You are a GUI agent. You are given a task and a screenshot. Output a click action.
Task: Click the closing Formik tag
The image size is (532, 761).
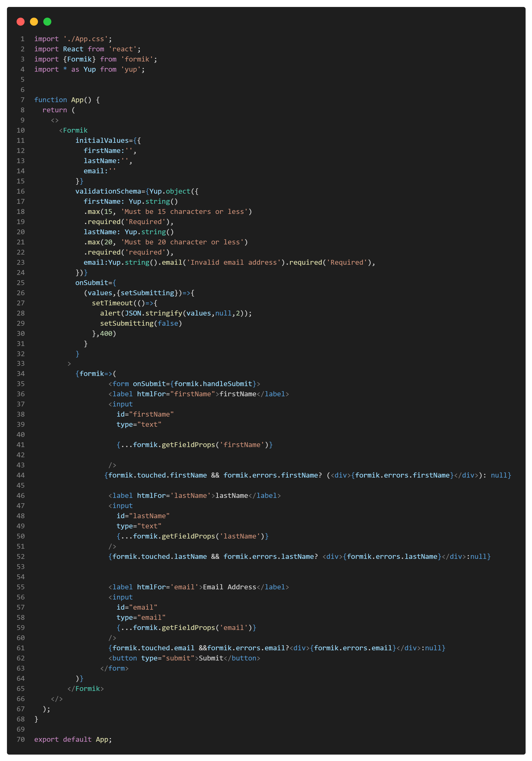[x=86, y=689]
